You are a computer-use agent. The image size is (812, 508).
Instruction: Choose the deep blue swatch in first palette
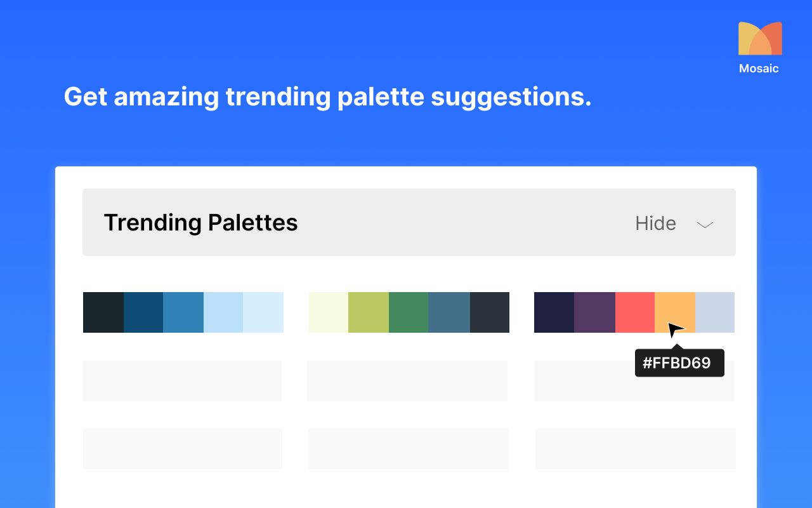tap(143, 312)
